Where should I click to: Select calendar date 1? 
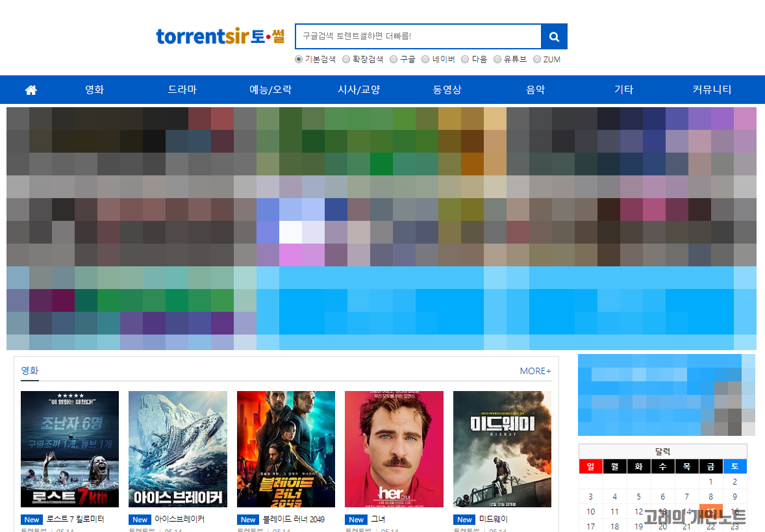pos(711,482)
